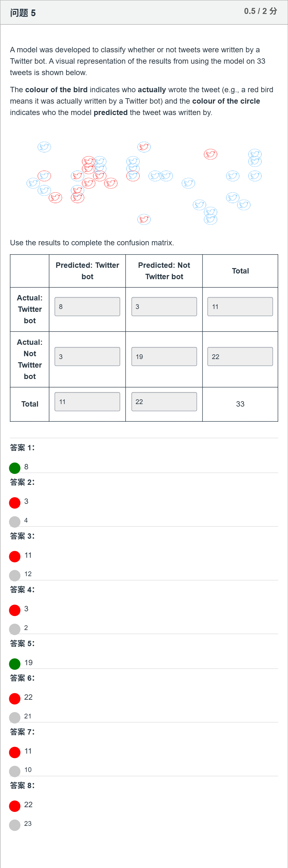This screenshot has width=288, height=868.
Task: Click the isolated red bird in red circle on the right
Action: [x=210, y=154]
